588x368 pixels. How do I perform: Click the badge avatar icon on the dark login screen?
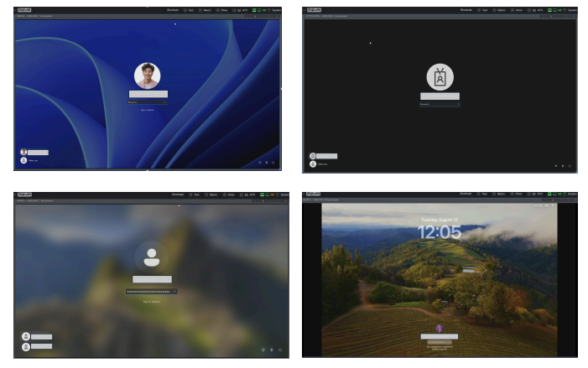pos(440,77)
